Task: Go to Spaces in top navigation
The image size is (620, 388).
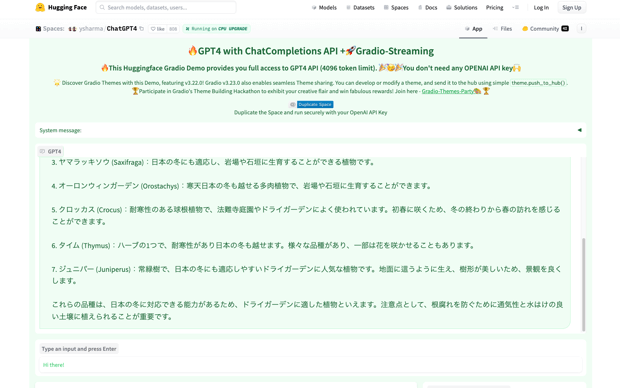Action: pos(396,8)
